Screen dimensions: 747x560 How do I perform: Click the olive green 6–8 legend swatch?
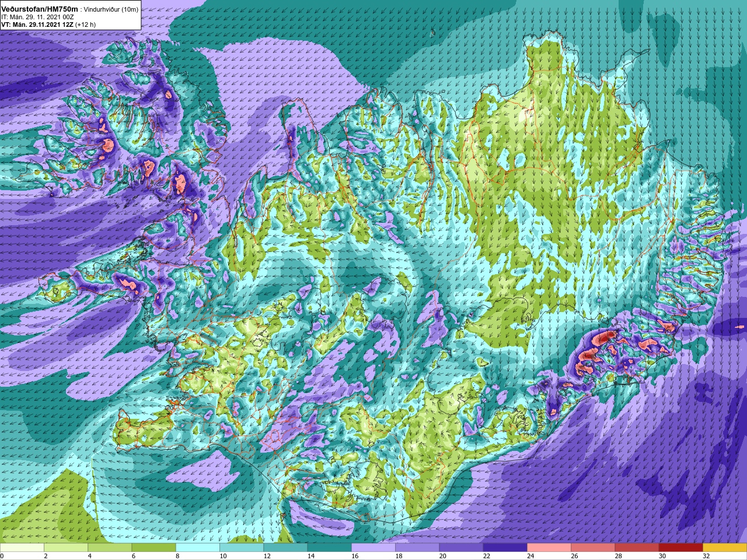[x=154, y=548]
